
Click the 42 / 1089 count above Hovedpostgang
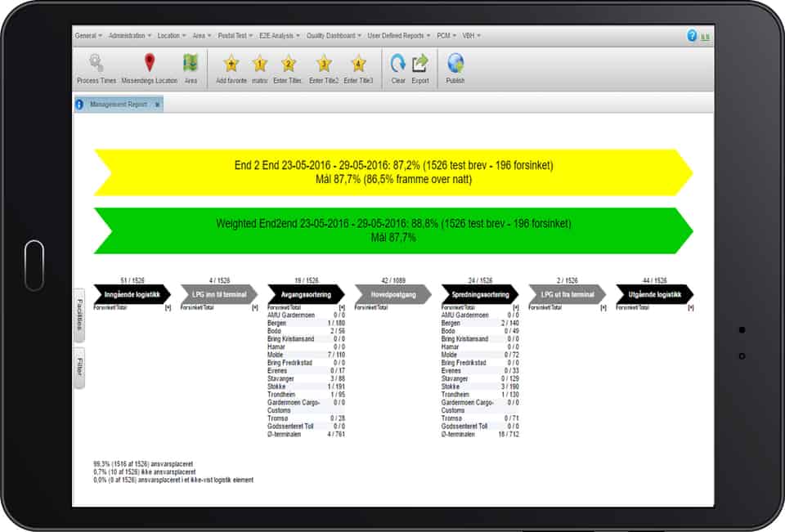tap(393, 280)
